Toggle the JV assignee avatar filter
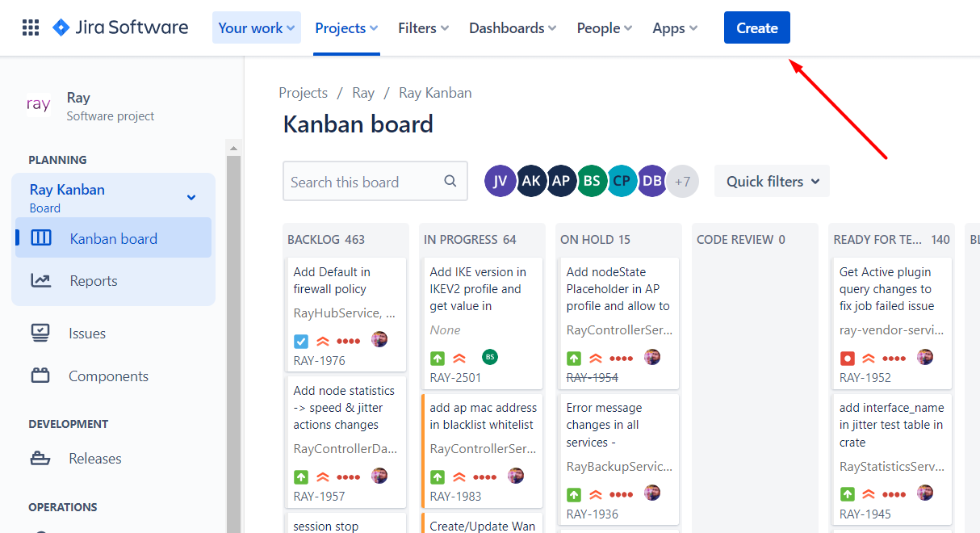 [500, 182]
